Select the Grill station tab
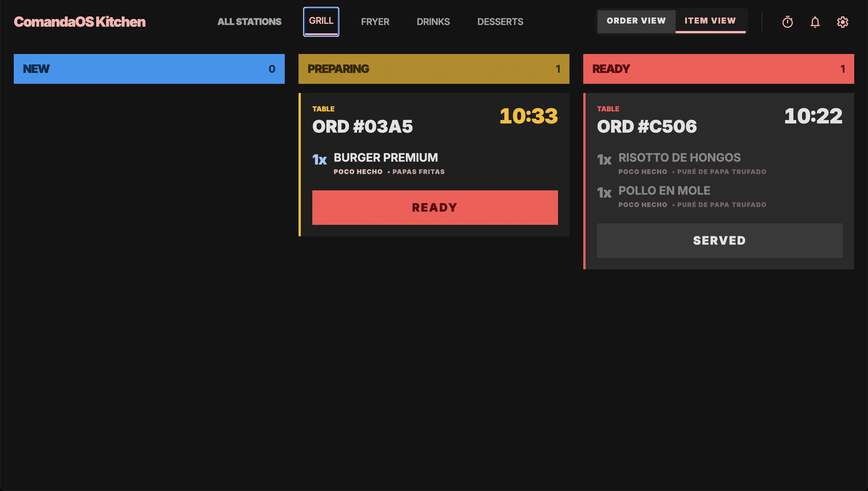 (321, 21)
